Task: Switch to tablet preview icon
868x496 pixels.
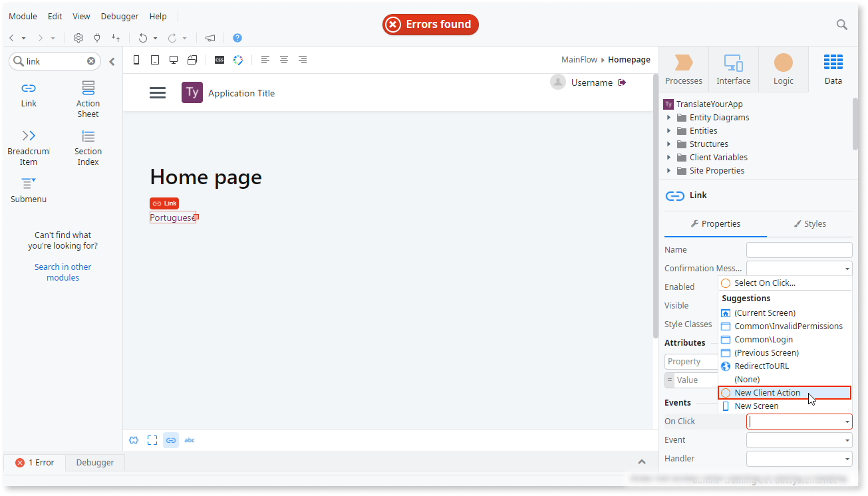Action: click(155, 59)
